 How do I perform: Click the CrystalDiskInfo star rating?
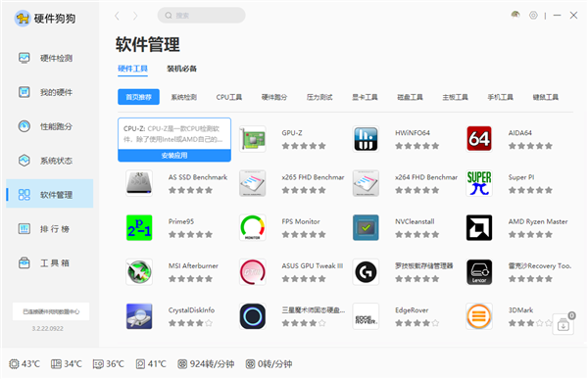pos(190,323)
